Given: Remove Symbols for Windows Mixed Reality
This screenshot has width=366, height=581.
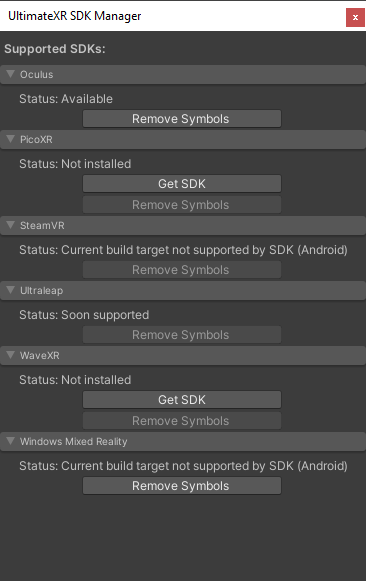Looking at the screenshot, I should pos(182,485).
